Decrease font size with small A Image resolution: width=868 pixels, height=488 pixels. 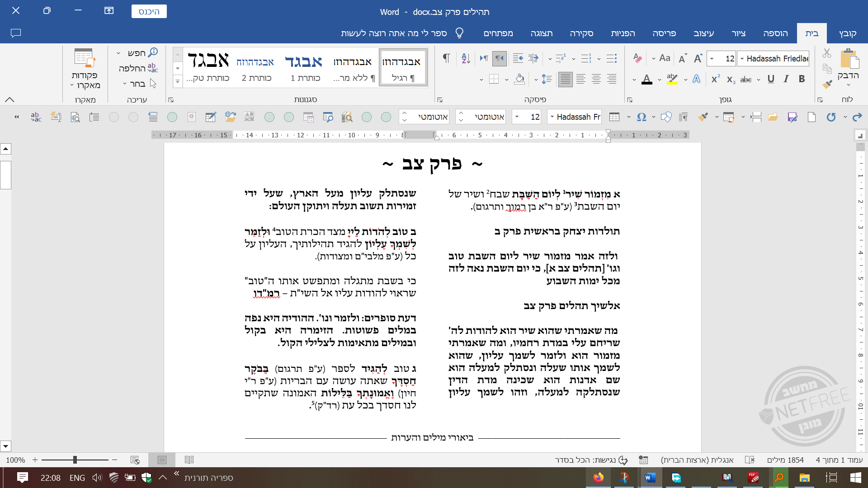point(683,58)
